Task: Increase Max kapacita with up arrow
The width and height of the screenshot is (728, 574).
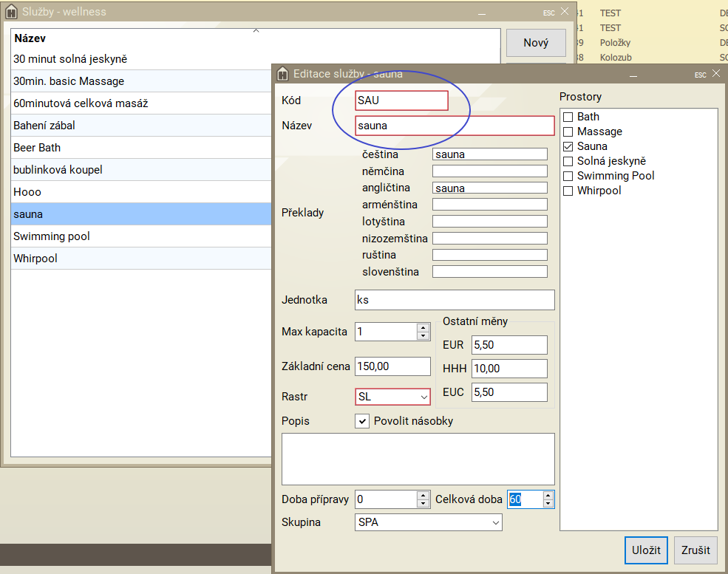Action: pos(423,327)
